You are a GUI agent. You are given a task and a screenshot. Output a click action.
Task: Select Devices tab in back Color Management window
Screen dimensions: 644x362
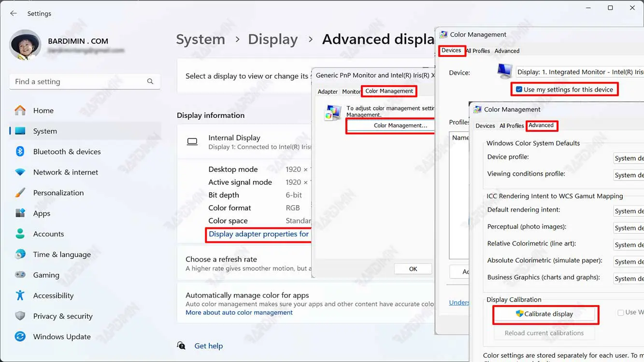[451, 50]
